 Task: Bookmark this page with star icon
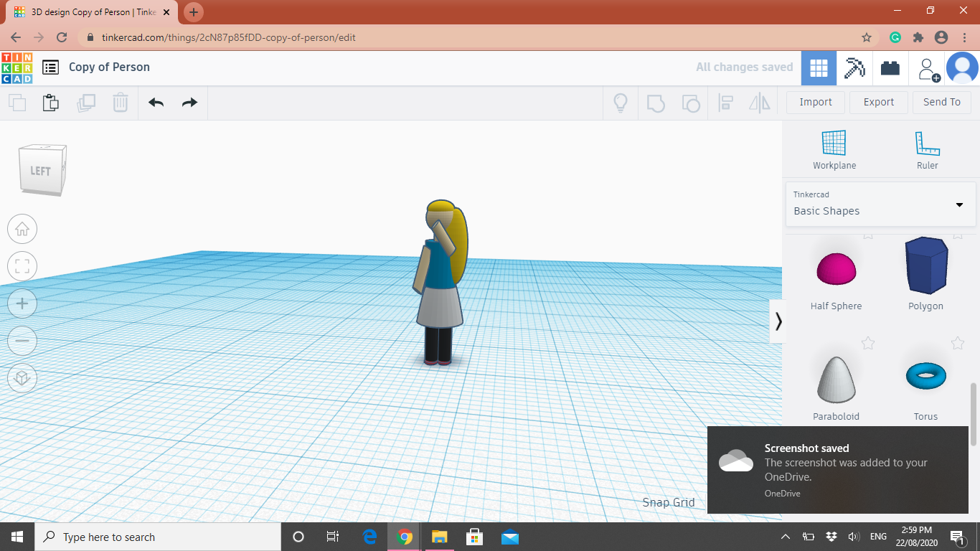pyautogui.click(x=866, y=37)
